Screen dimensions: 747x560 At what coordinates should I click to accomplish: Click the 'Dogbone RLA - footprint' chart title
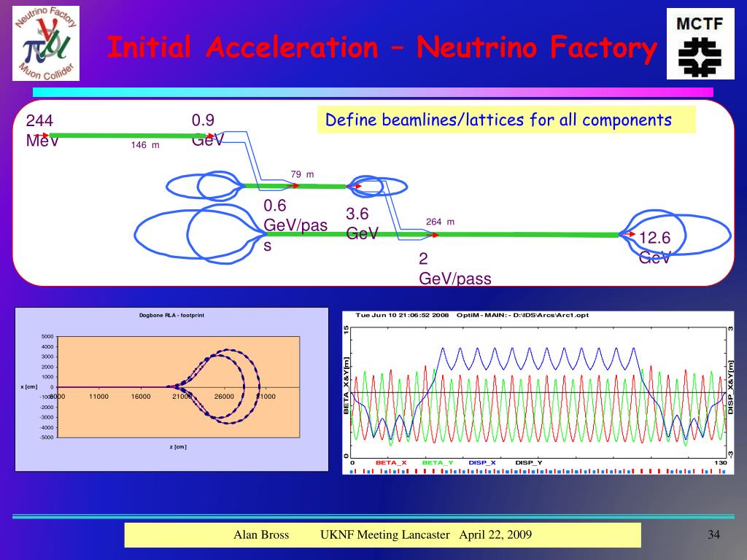pos(171,315)
